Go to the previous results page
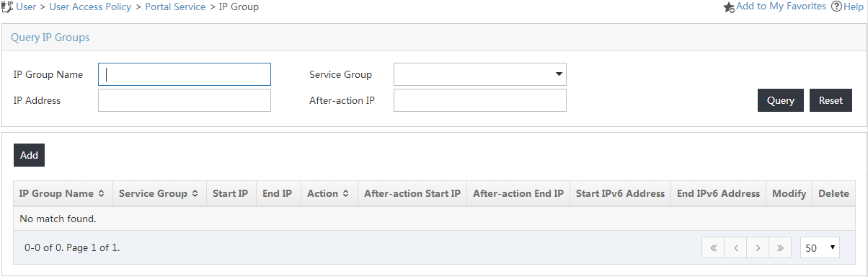868x277 pixels. (735, 247)
